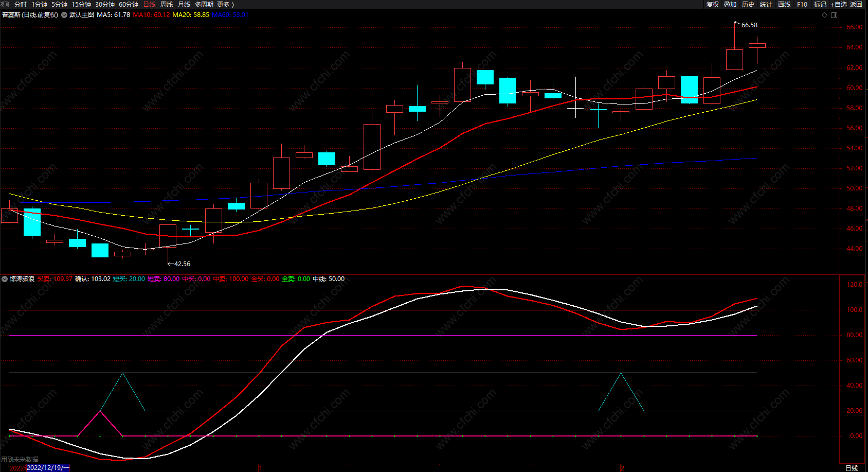The width and height of the screenshot is (868, 472).
Task: Open the F10 company info button
Action: point(802,4)
